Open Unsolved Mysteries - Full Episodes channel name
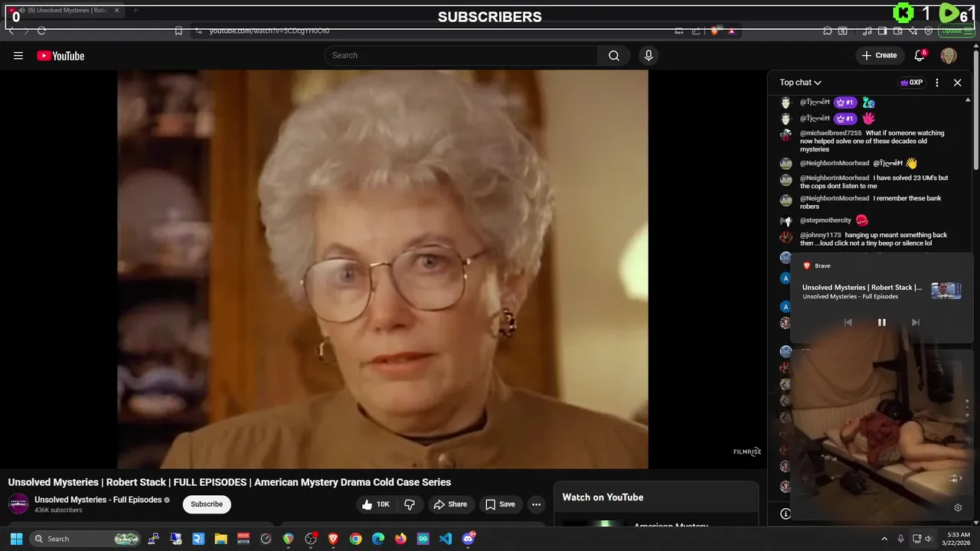Image resolution: width=980 pixels, height=551 pixels. (98, 500)
